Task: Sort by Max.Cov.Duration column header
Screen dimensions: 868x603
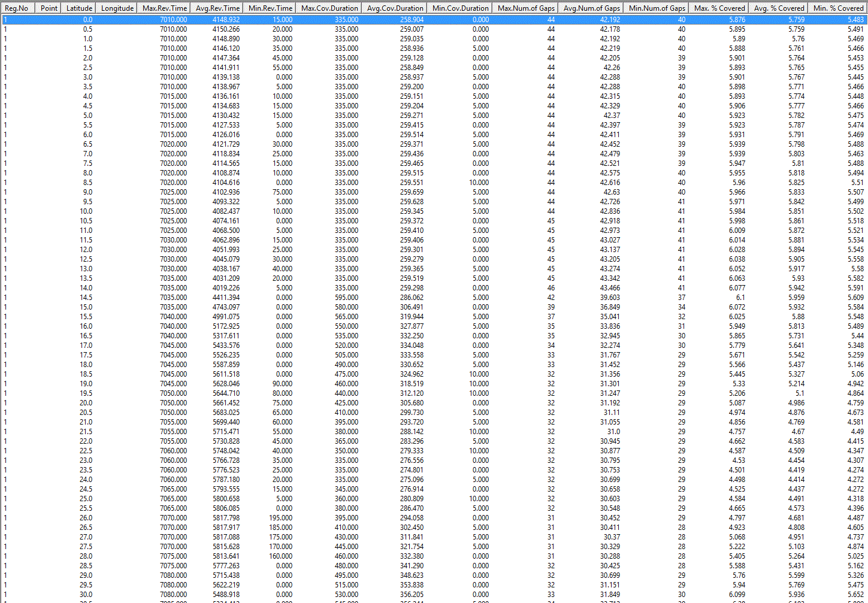Action: point(329,8)
